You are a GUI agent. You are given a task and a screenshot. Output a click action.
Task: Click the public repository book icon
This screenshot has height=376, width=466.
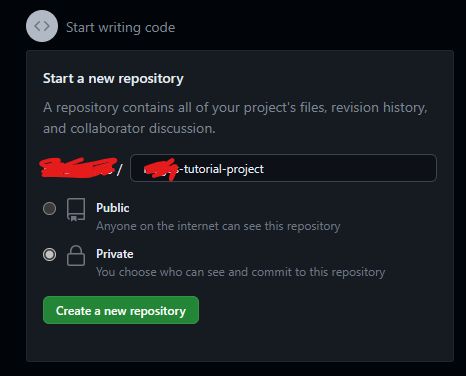(76, 210)
